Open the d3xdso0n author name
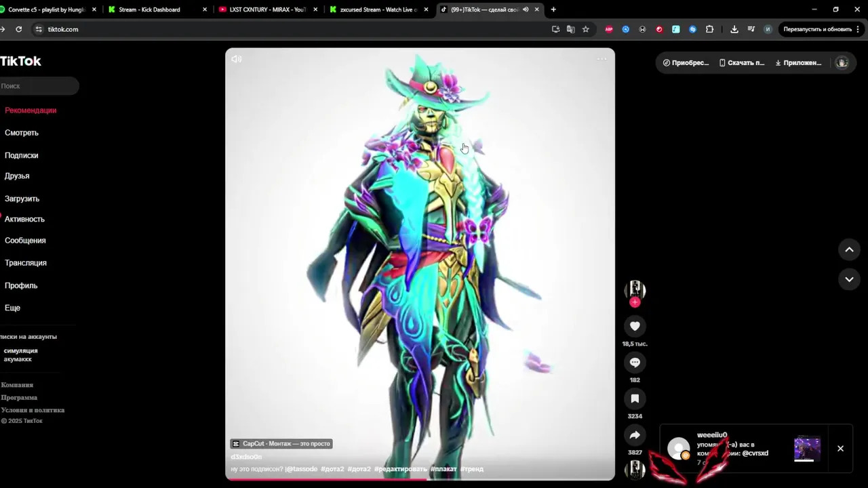Viewport: 868px width, 488px height. [x=246, y=457]
